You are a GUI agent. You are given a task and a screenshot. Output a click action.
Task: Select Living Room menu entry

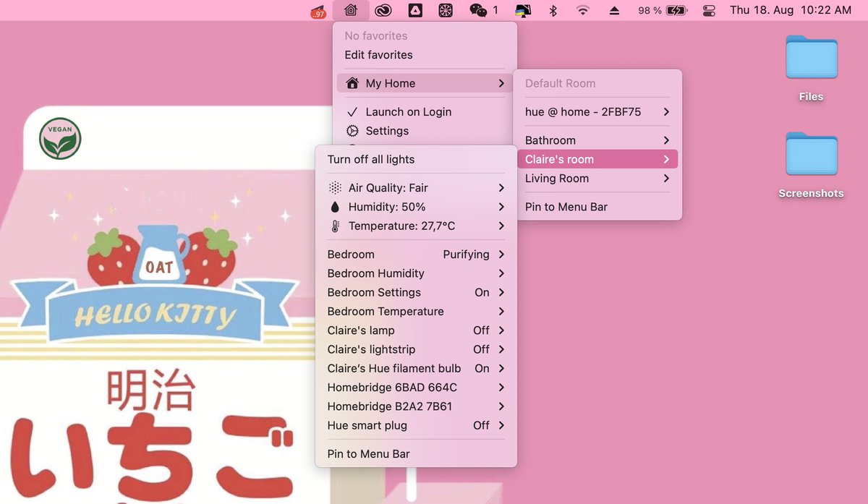click(597, 179)
